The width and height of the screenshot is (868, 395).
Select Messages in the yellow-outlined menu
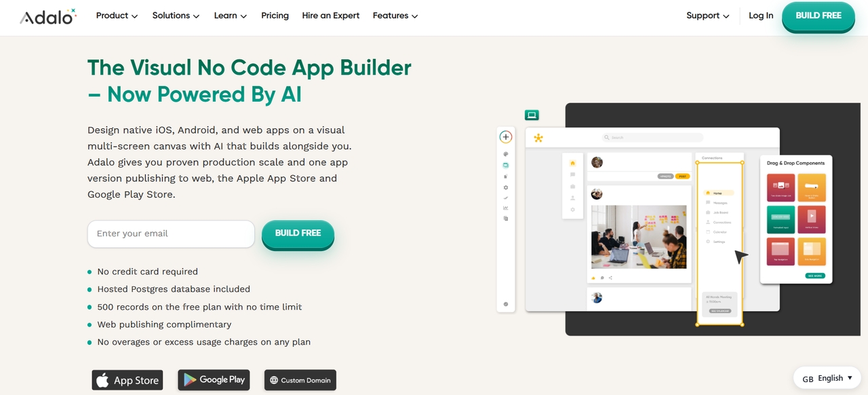tap(717, 203)
